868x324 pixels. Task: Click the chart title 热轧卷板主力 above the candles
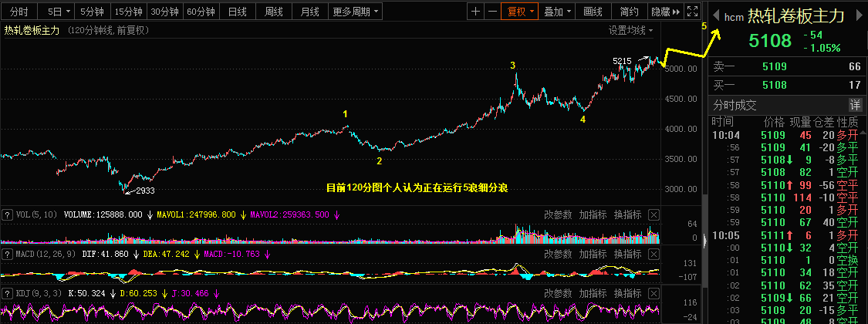click(32, 30)
